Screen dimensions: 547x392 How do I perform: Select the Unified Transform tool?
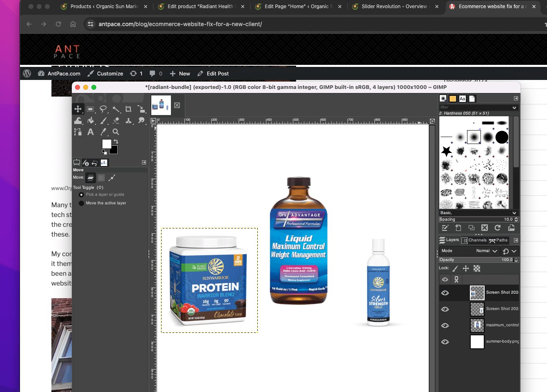141,109
